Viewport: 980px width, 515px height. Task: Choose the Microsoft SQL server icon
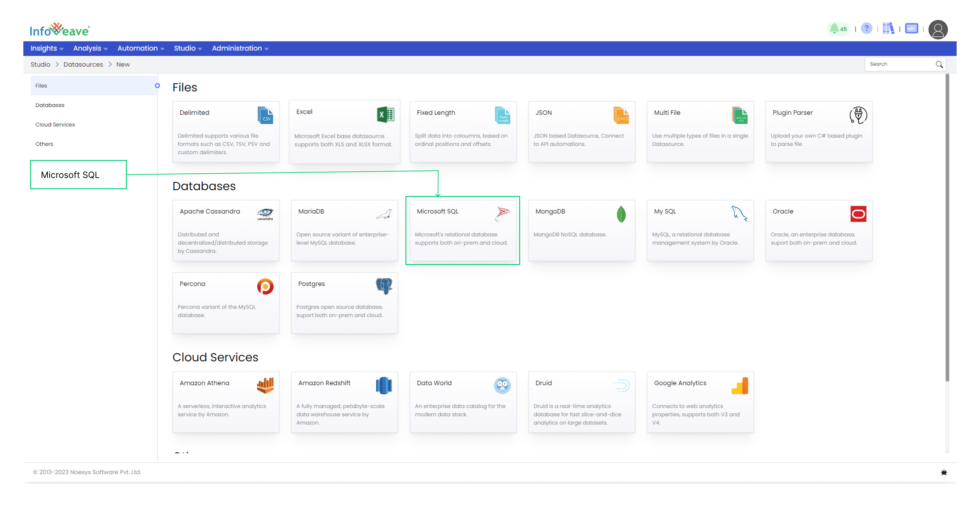click(502, 214)
